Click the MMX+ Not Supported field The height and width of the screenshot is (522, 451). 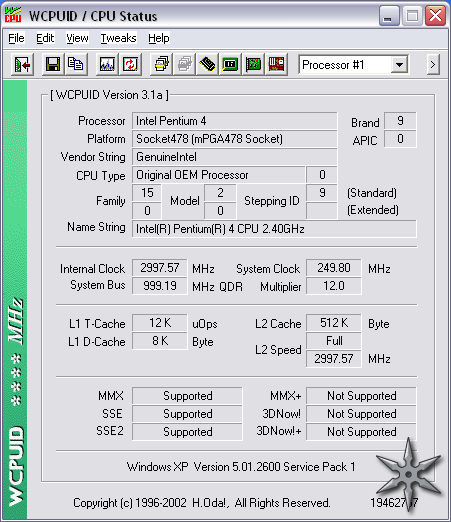(x=361, y=396)
